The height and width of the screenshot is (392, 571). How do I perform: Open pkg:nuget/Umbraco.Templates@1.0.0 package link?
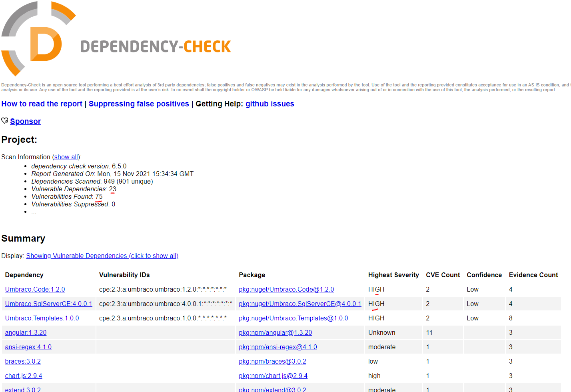293,318
